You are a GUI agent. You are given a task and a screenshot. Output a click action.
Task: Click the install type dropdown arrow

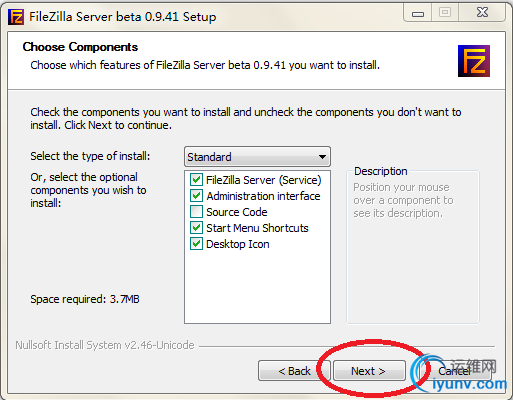click(x=322, y=157)
